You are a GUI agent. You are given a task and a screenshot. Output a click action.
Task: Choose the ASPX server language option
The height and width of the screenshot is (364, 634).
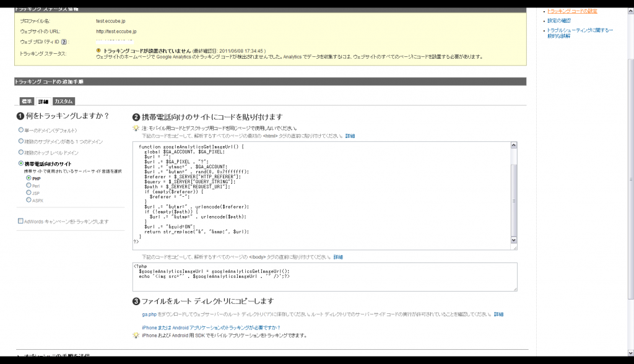pos(28,200)
